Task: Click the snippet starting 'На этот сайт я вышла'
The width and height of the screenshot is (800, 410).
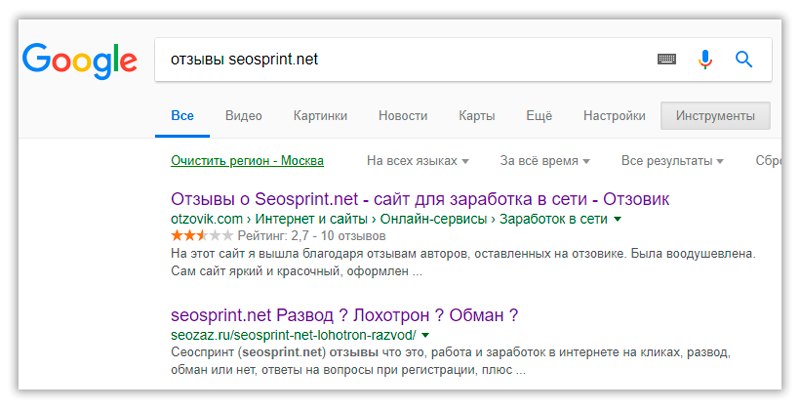Action: pyautogui.click(x=463, y=262)
